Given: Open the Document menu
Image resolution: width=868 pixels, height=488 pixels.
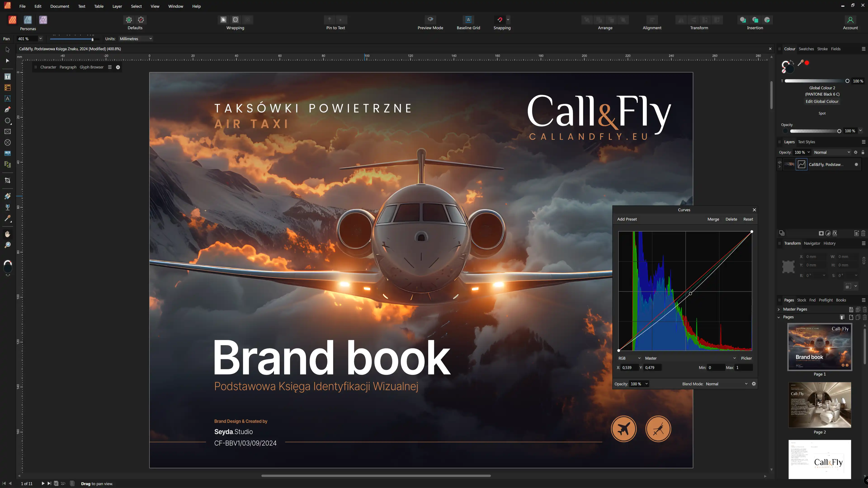Looking at the screenshot, I should [60, 6].
